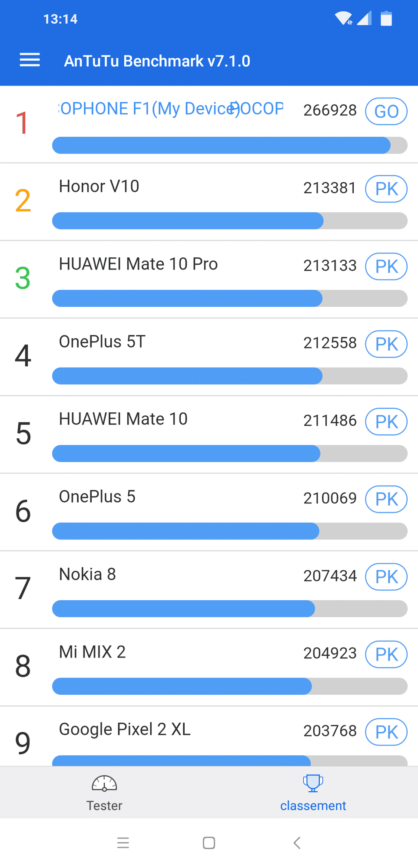Image resolution: width=418 pixels, height=868 pixels.
Task: Tap the Tester speedometer icon
Action: [x=104, y=783]
